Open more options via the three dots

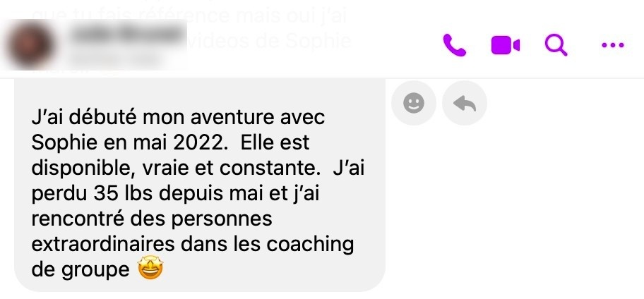(x=612, y=45)
